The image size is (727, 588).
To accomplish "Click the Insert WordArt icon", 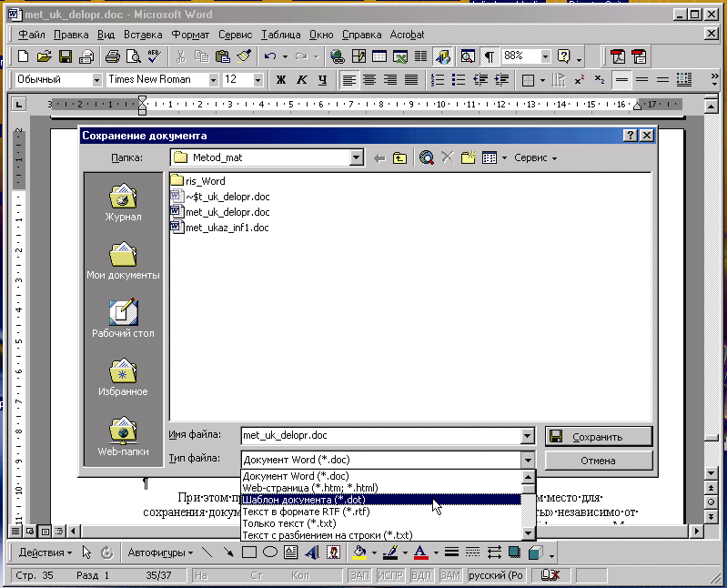I will [312, 553].
